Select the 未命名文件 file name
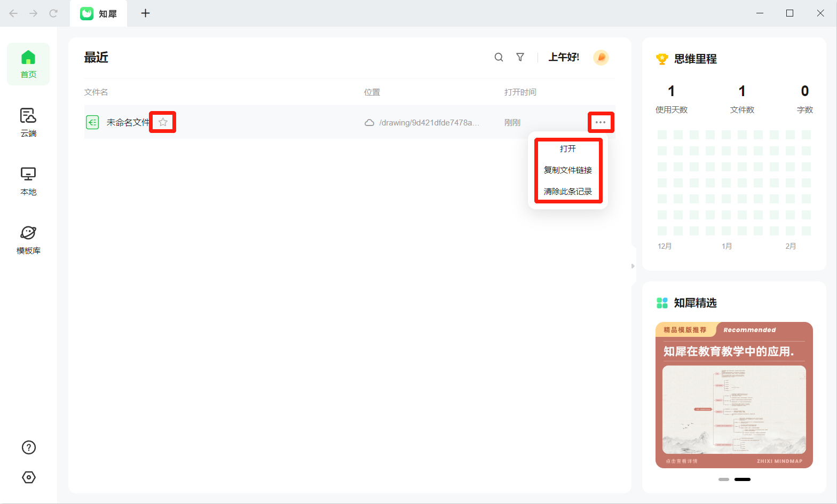 tap(128, 122)
